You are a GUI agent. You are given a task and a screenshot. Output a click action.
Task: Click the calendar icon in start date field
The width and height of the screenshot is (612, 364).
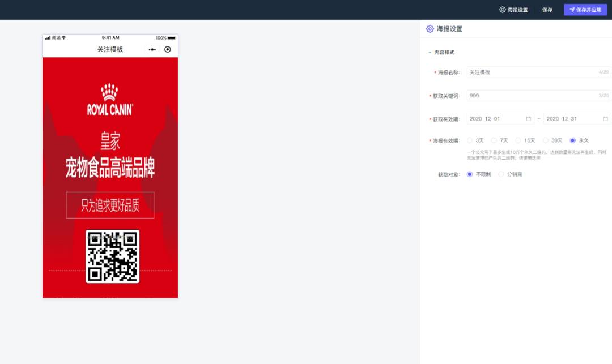(x=529, y=119)
